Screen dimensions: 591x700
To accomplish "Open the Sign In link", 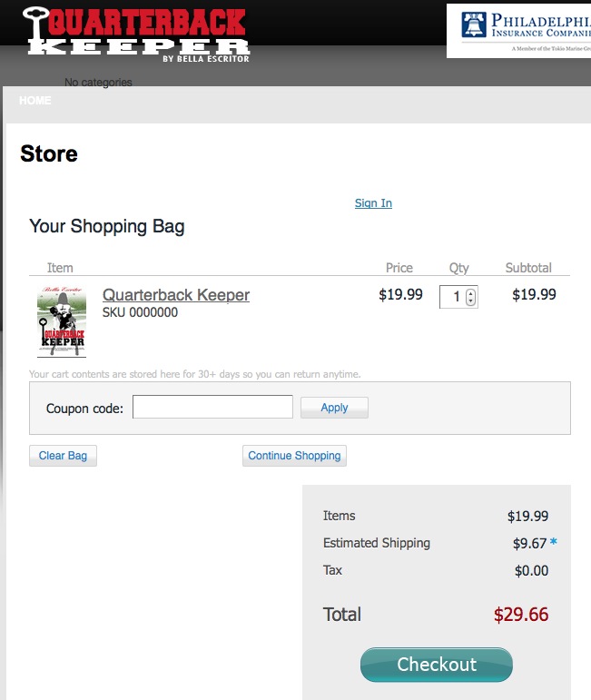I will pyautogui.click(x=373, y=203).
